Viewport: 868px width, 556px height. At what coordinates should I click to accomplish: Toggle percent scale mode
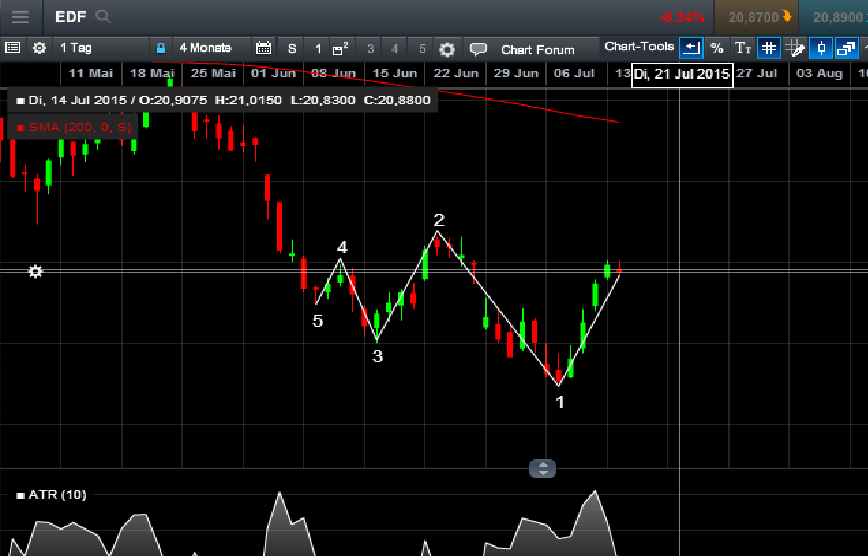tap(717, 48)
